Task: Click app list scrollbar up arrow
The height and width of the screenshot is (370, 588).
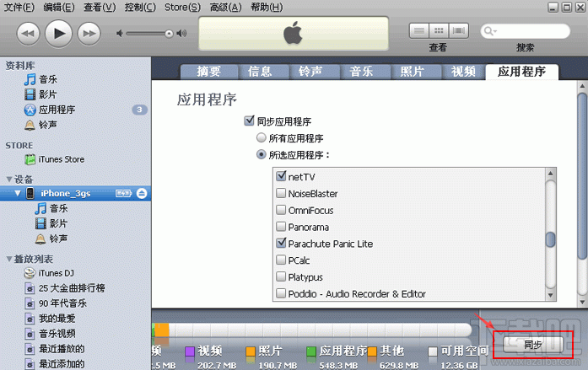Action: (x=550, y=173)
